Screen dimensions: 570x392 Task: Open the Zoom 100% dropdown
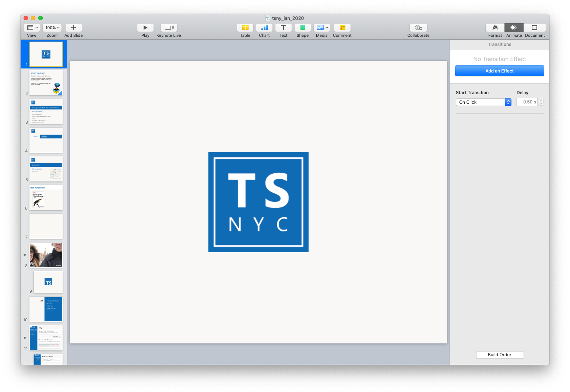(52, 28)
